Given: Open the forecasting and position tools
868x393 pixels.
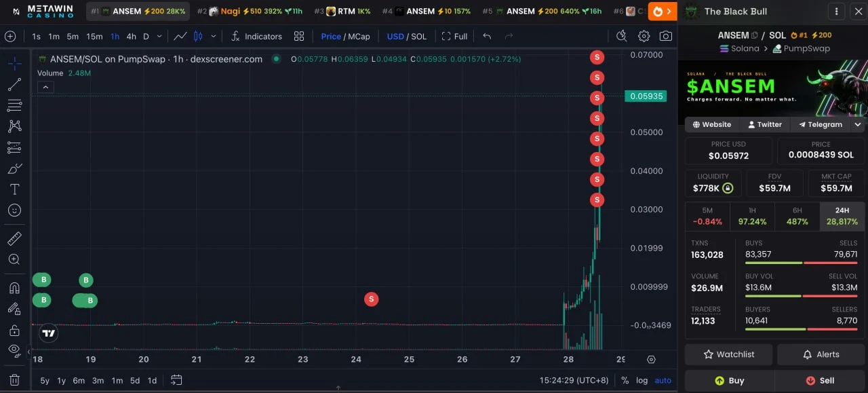Looking at the screenshot, I should tap(14, 147).
